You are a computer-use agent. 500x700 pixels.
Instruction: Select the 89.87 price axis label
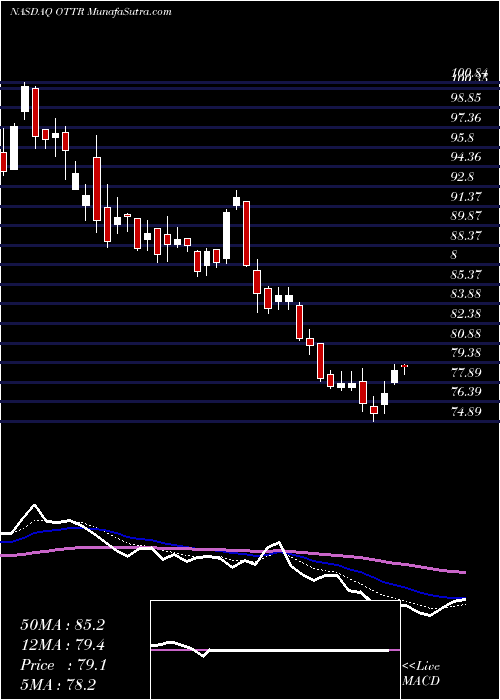click(466, 216)
